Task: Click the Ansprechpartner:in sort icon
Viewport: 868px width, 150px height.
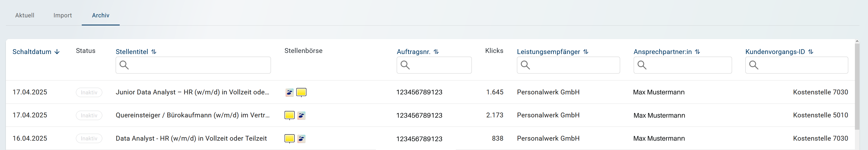Action: coord(698,52)
